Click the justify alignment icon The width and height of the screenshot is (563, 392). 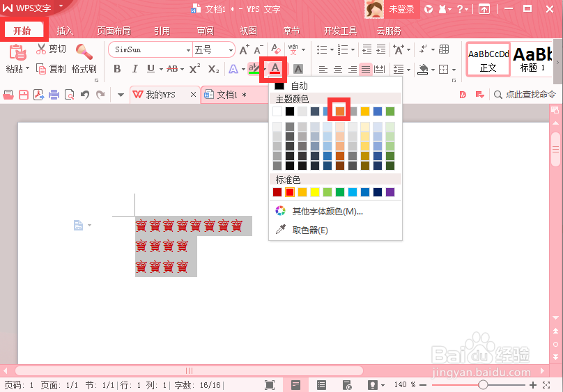tap(366, 69)
